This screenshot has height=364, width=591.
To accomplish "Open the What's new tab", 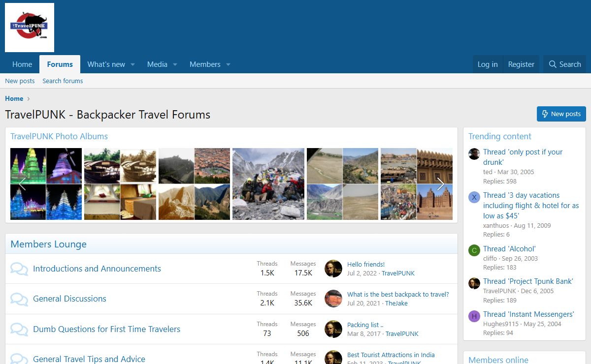I will click(106, 64).
